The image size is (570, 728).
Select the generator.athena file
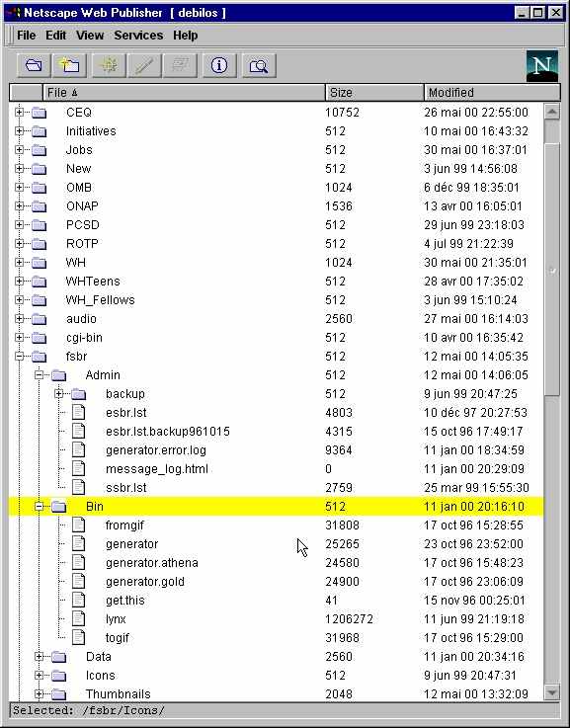click(x=152, y=563)
